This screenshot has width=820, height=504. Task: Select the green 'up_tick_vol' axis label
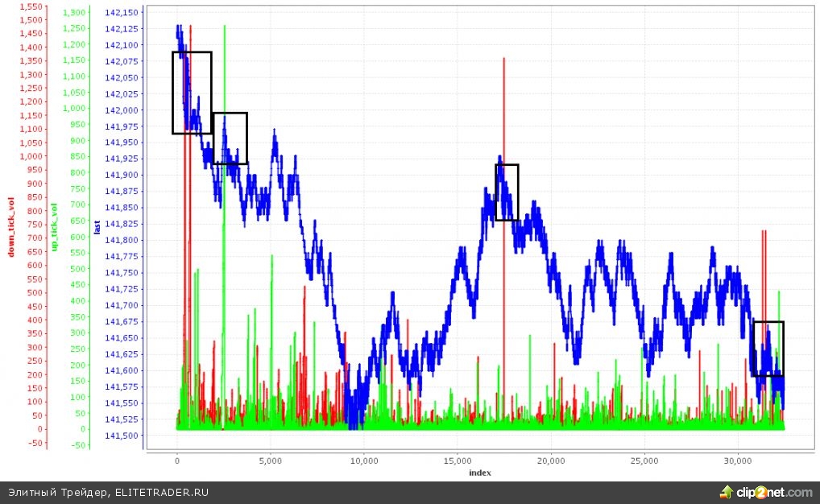[55, 227]
